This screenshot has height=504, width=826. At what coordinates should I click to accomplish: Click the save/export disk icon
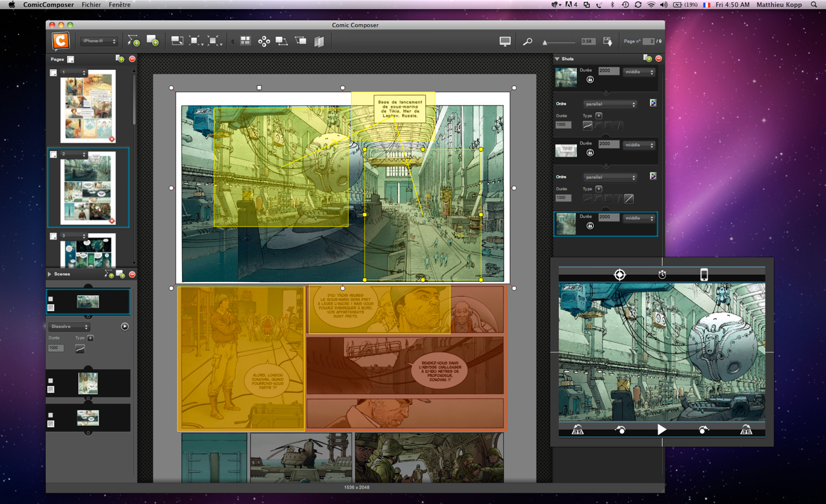tap(607, 41)
